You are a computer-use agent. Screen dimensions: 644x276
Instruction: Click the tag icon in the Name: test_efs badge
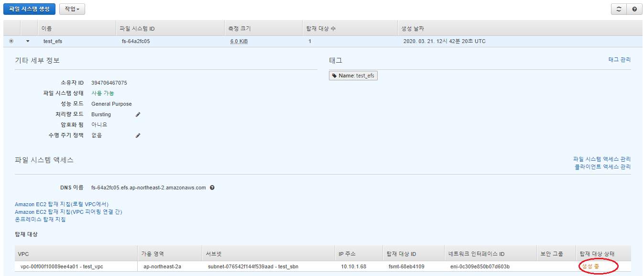334,76
